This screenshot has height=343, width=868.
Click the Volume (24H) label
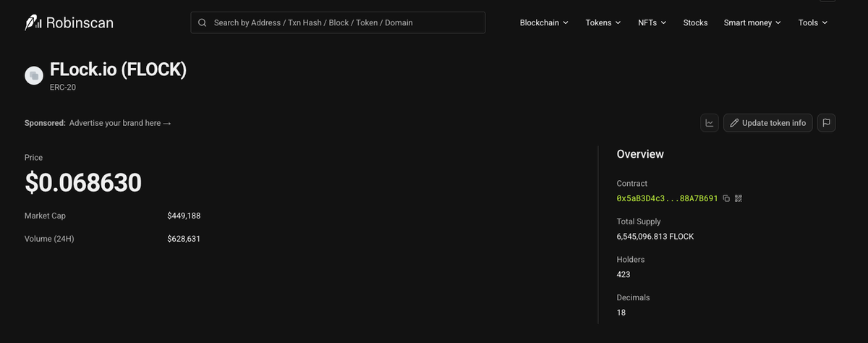coord(49,239)
